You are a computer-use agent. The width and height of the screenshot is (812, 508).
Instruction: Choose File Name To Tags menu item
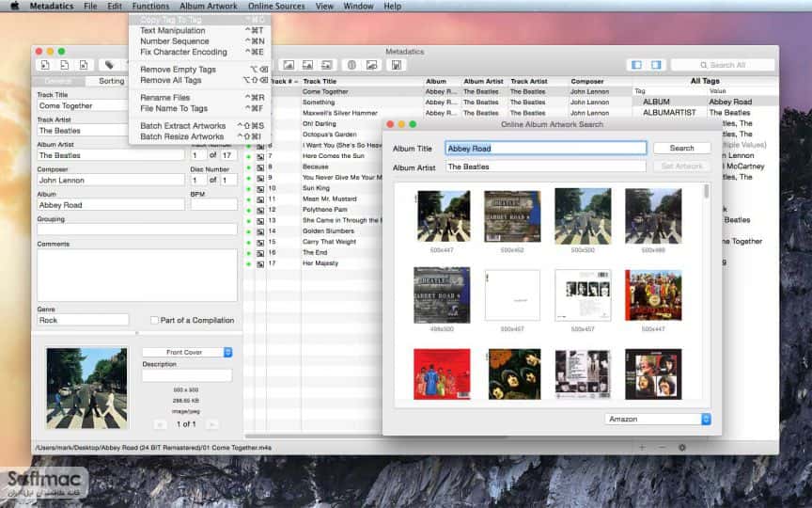click(x=200, y=108)
